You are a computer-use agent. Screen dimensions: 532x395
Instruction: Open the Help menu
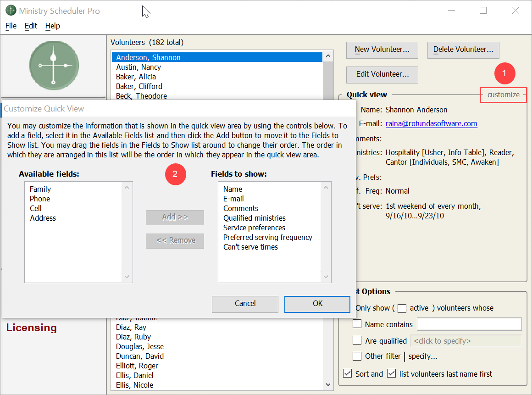click(x=52, y=26)
